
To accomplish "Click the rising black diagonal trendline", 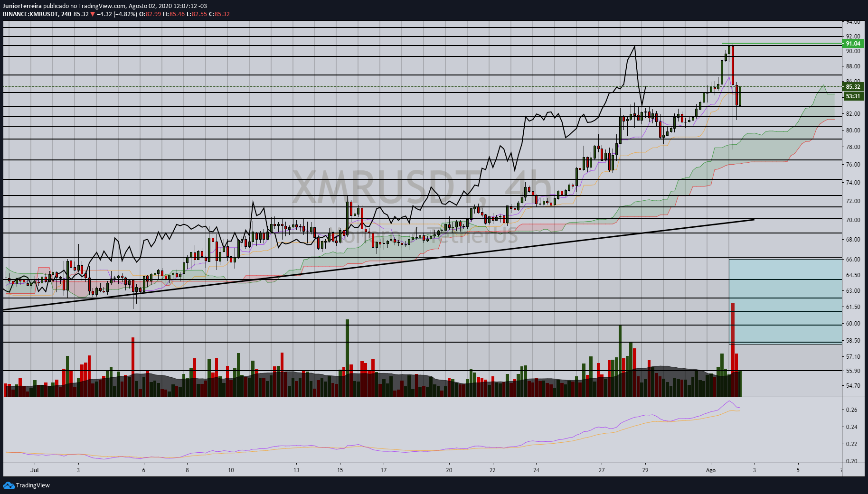I will tap(378, 265).
